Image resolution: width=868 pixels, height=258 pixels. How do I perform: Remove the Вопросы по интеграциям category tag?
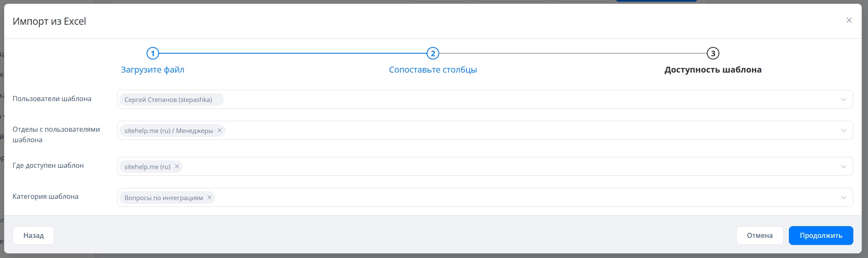pyautogui.click(x=209, y=198)
